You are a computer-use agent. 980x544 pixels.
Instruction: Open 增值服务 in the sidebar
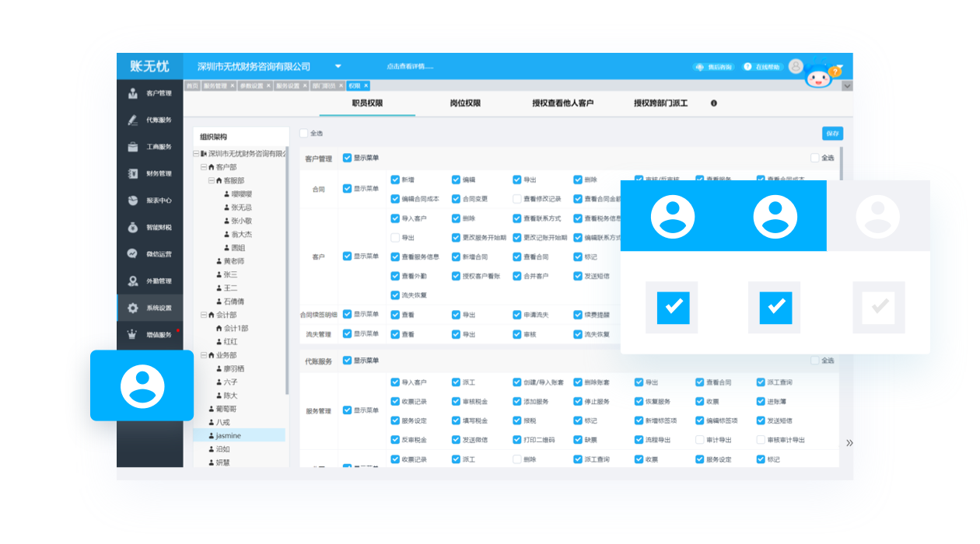point(150,335)
